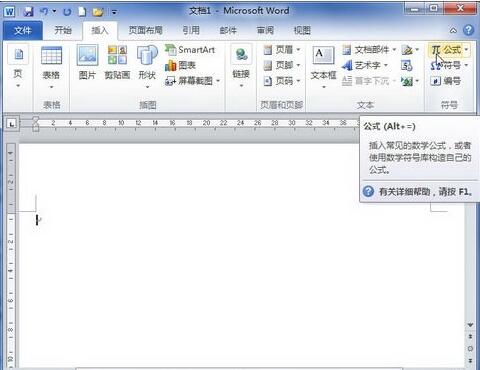Click the help icon in the 公式 tooltip
480x370 pixels.
368,191
